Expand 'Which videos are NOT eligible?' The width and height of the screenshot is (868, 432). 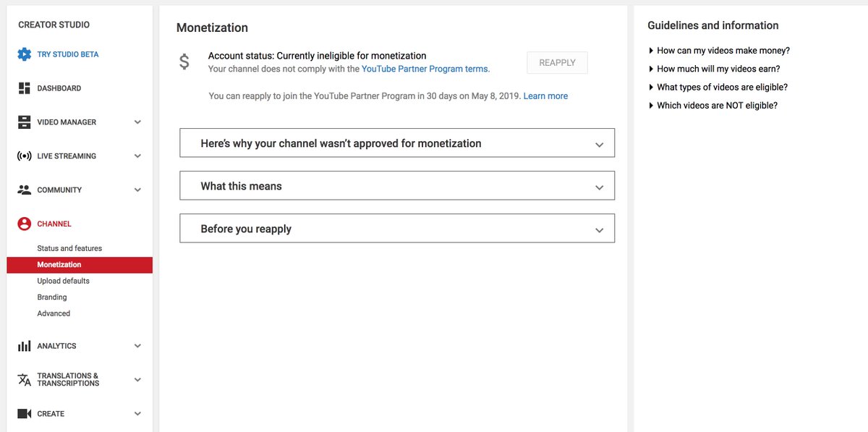click(712, 105)
